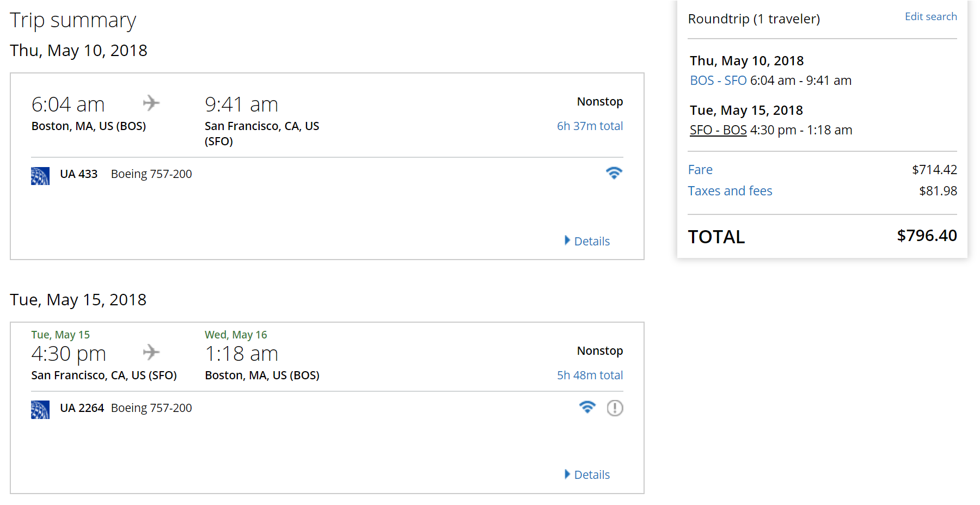Open the Fare breakdown link
Image resolution: width=980 pixels, height=505 pixels.
pyautogui.click(x=700, y=170)
